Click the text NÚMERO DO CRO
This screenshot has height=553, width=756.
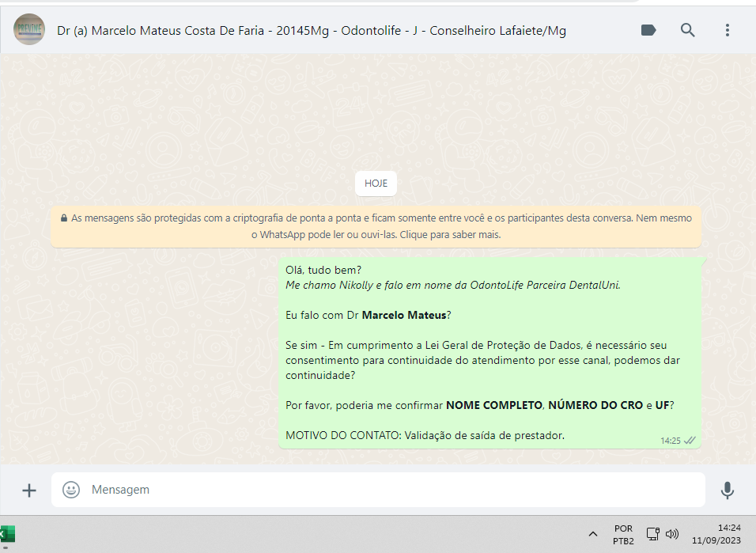(x=595, y=405)
